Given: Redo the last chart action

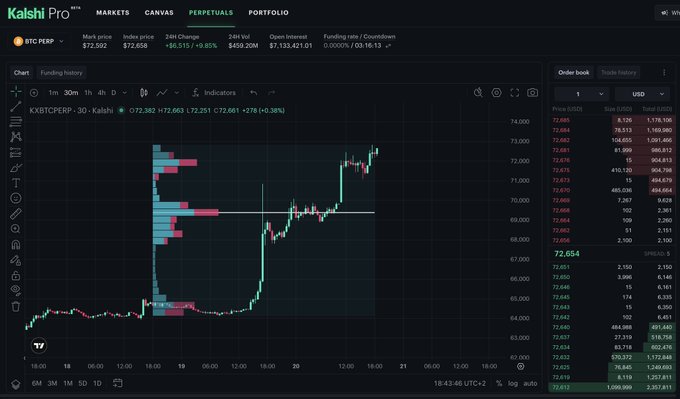Looking at the screenshot, I should tap(271, 93).
